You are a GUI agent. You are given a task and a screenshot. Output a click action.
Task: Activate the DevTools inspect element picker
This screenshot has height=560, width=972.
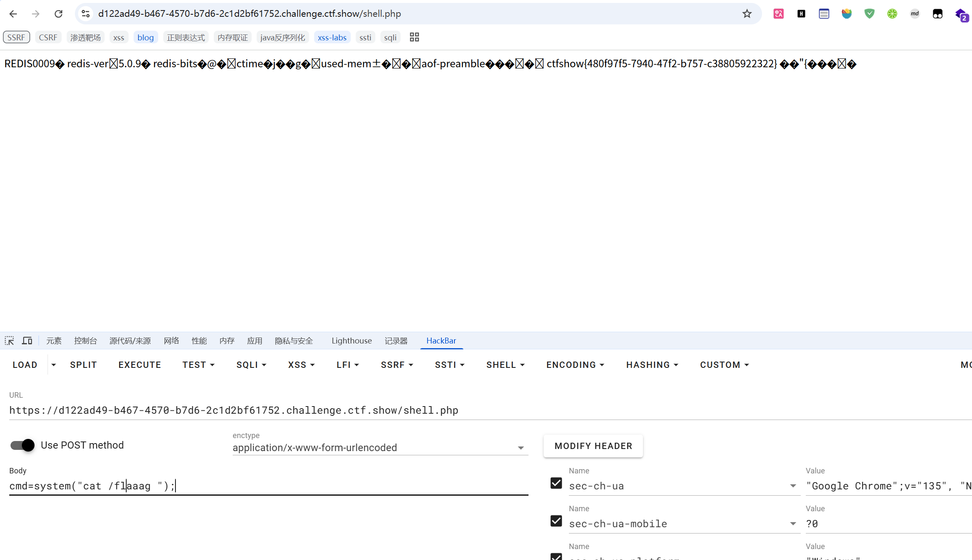(x=9, y=341)
